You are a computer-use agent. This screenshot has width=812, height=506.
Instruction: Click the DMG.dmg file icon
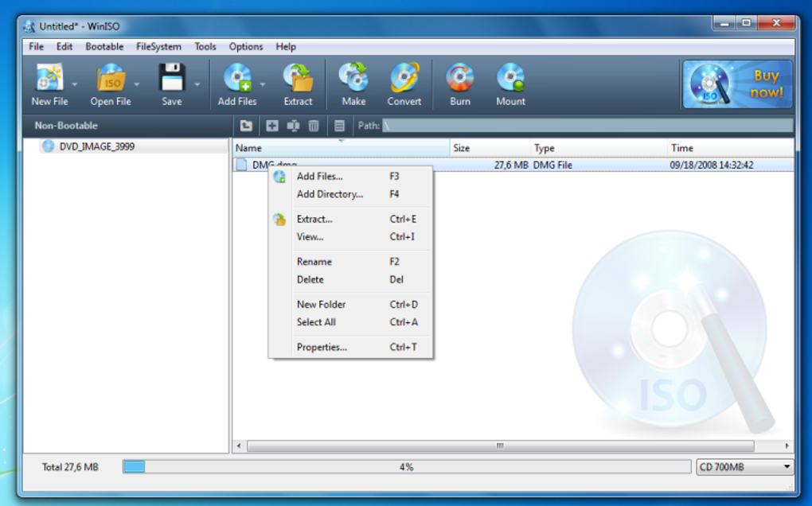pyautogui.click(x=241, y=165)
